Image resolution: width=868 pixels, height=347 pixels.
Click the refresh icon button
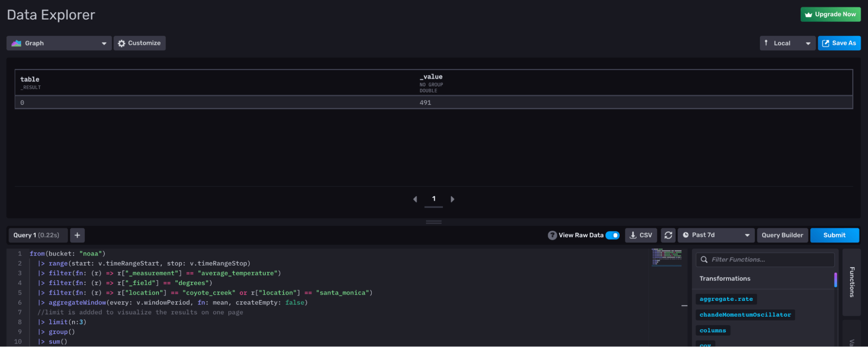668,235
